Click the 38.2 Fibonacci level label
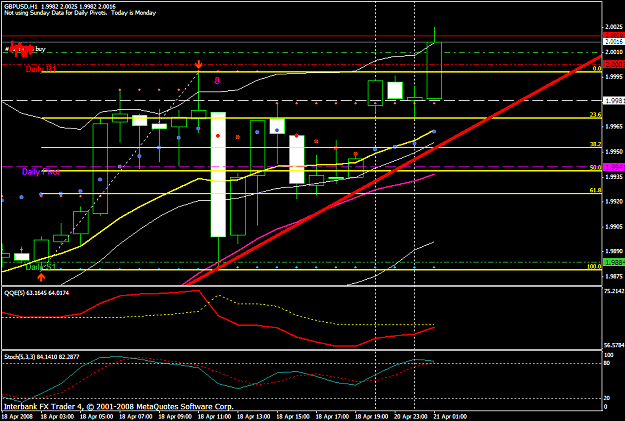 coord(596,144)
